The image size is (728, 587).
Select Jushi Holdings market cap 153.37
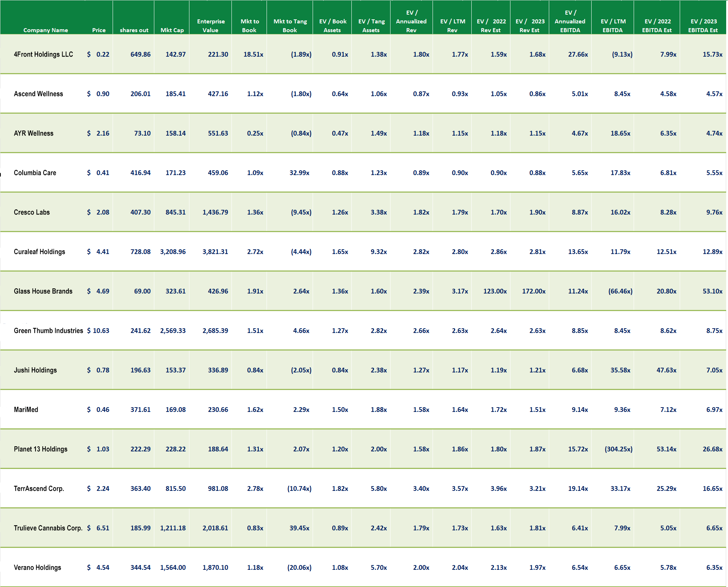click(176, 370)
